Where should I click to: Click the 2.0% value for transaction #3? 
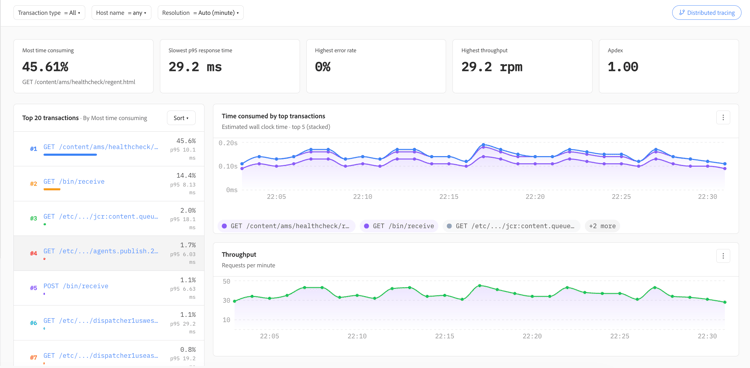pos(188,211)
